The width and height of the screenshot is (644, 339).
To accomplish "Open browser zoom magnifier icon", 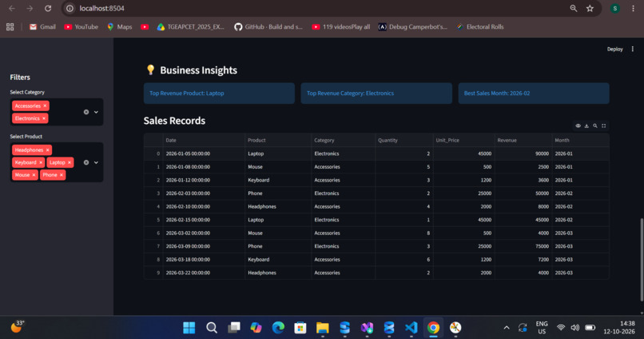I will (574, 8).
